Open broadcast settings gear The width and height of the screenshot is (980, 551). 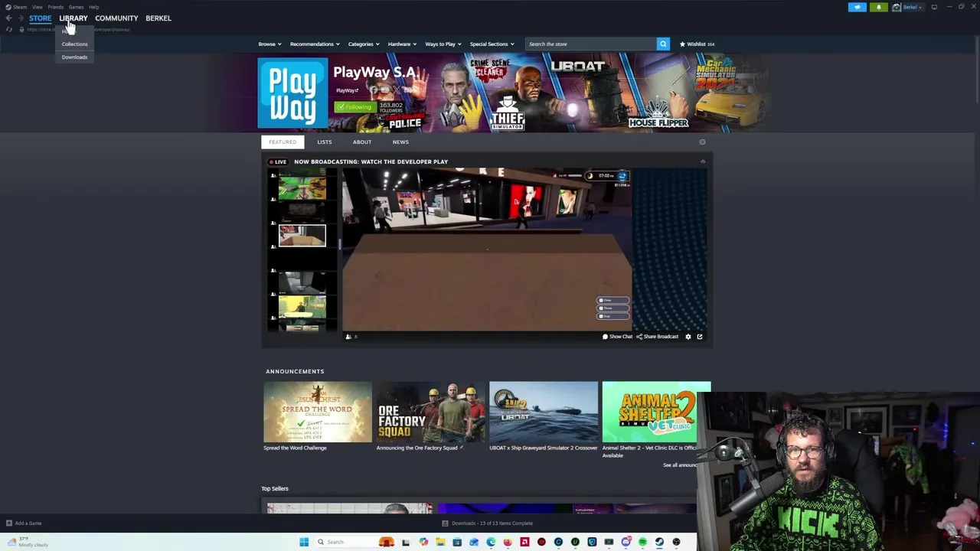coord(688,337)
